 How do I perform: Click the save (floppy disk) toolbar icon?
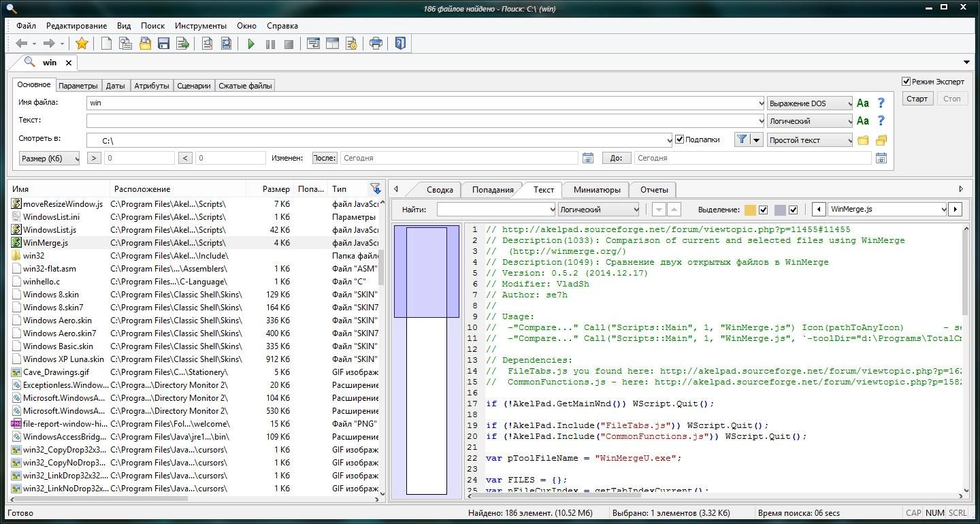coord(163,44)
